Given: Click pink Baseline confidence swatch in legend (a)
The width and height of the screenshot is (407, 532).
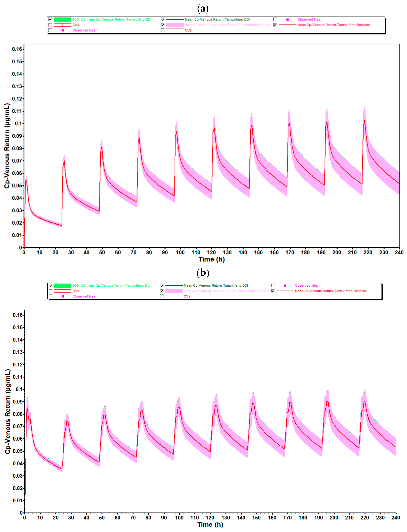Looking at the screenshot, I should point(175,25).
